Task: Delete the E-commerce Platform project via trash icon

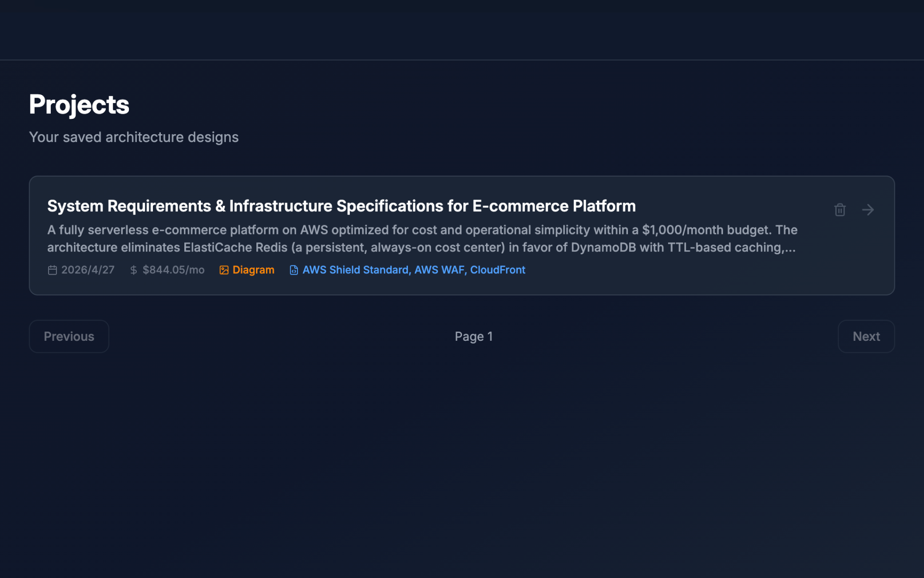Action: [x=840, y=210]
